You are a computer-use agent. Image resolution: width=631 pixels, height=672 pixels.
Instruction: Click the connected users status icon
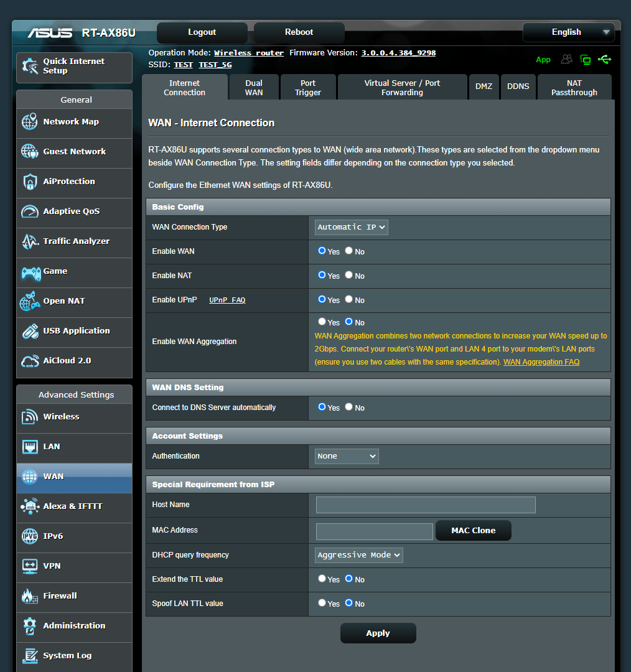point(567,59)
